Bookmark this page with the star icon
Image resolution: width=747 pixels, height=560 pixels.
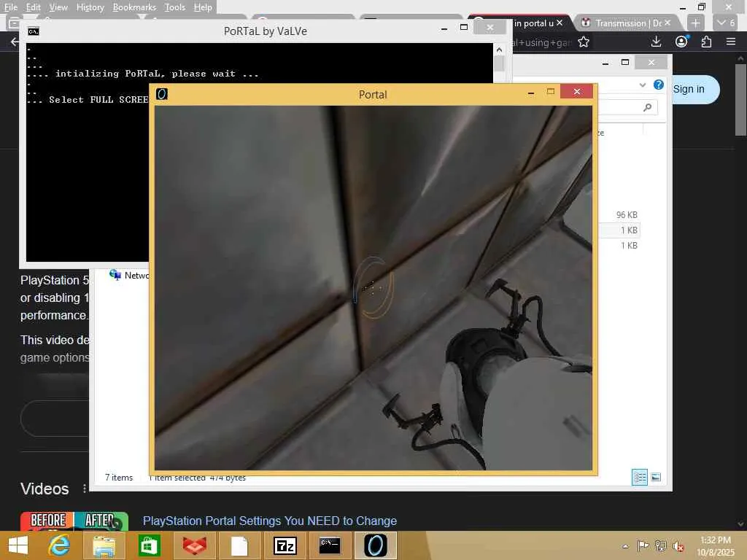(x=584, y=42)
